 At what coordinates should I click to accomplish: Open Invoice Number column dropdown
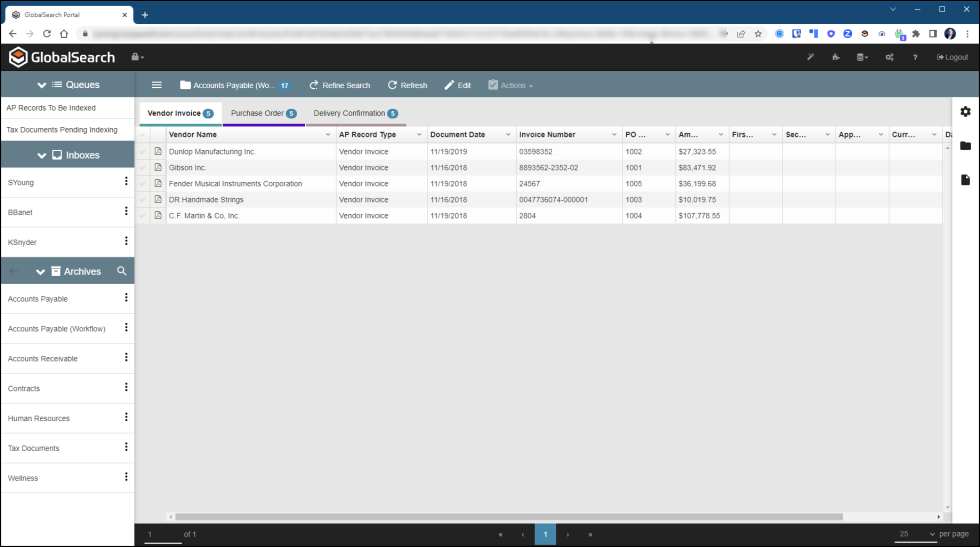pos(614,134)
